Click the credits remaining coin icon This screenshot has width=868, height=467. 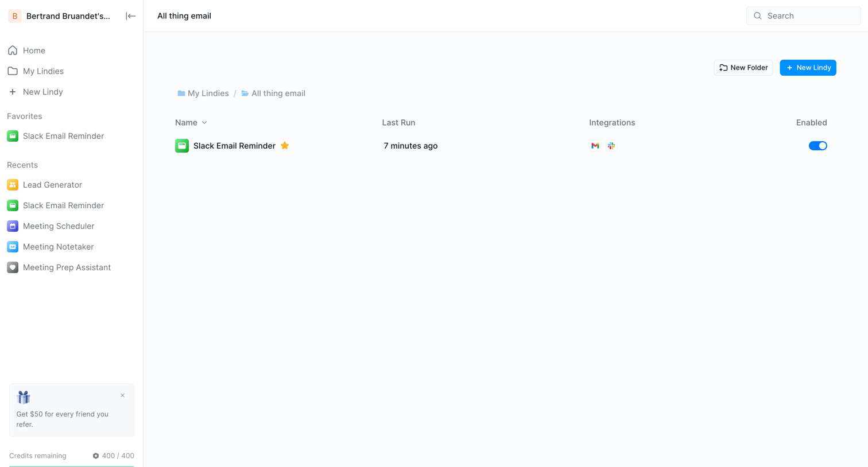coord(96,456)
